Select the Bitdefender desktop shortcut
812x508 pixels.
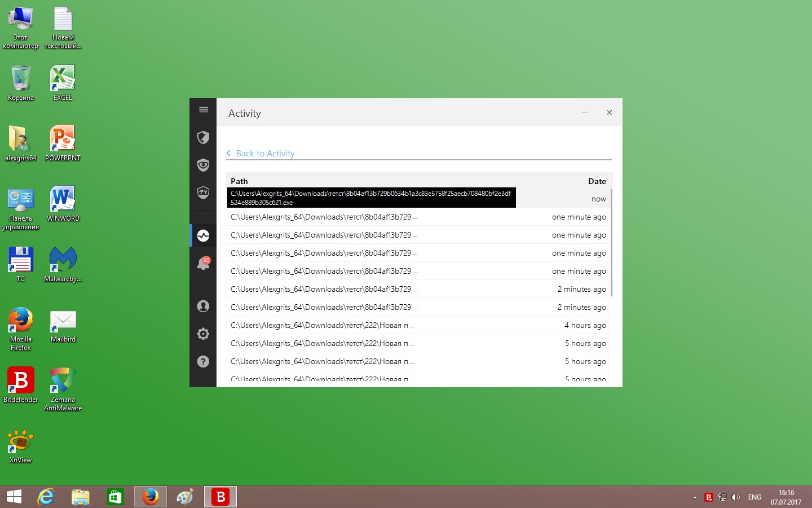[x=20, y=386]
